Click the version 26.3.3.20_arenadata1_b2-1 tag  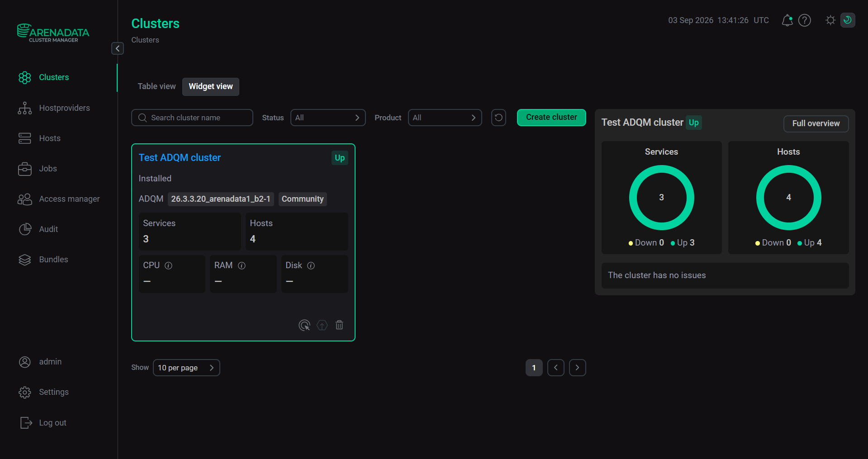(x=221, y=199)
